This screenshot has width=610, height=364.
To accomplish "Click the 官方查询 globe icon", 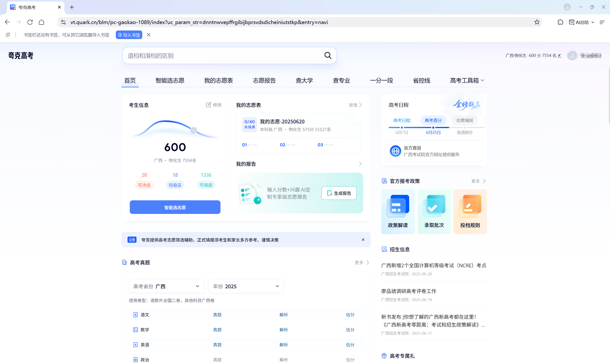I will 395,151.
